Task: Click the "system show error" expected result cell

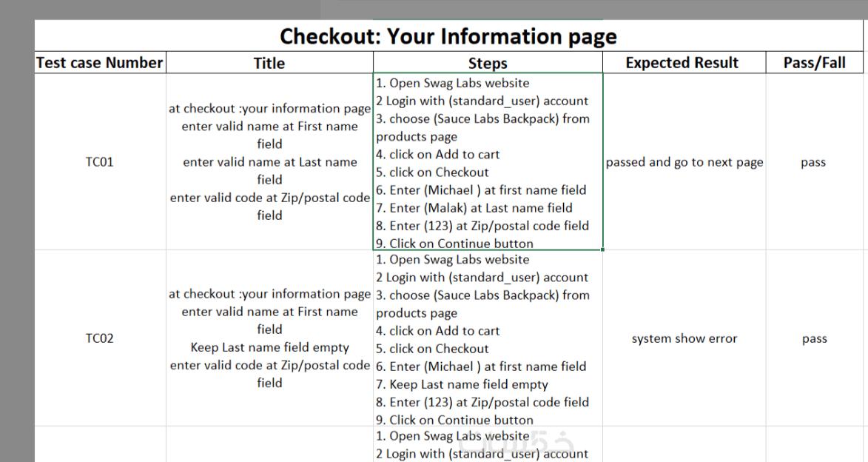Action: 684,338
